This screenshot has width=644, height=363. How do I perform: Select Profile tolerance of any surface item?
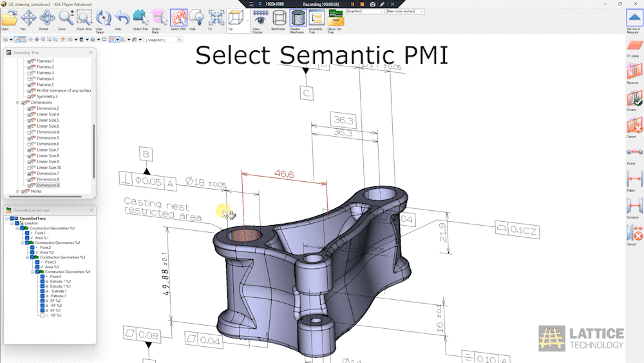pos(64,90)
